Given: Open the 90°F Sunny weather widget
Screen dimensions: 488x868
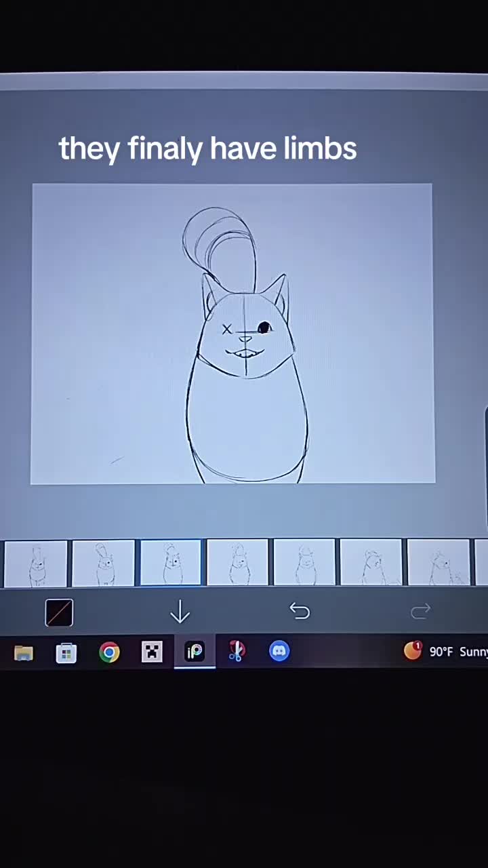Looking at the screenshot, I should pyautogui.click(x=445, y=651).
